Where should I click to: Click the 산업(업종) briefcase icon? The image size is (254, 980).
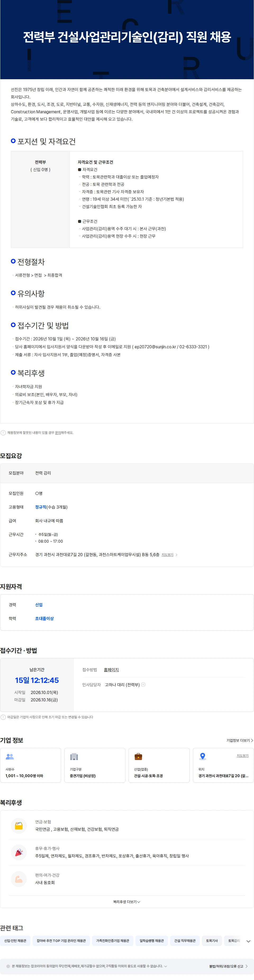[x=138, y=757]
